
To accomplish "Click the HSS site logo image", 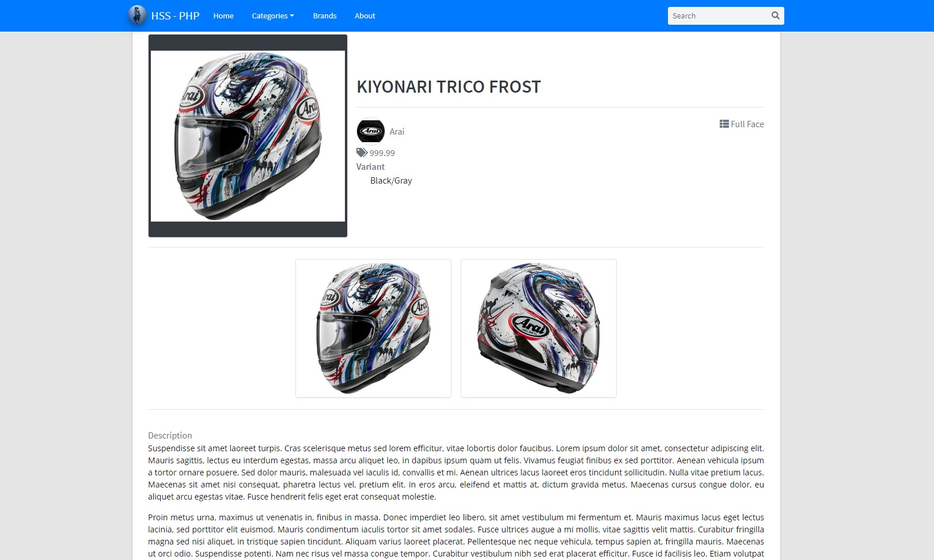I will pos(137,16).
